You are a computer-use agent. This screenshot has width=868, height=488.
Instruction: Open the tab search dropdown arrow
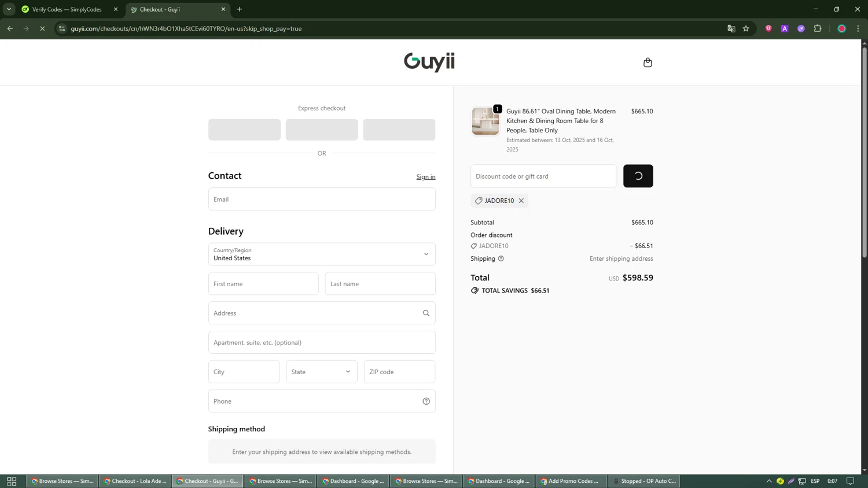point(9,9)
